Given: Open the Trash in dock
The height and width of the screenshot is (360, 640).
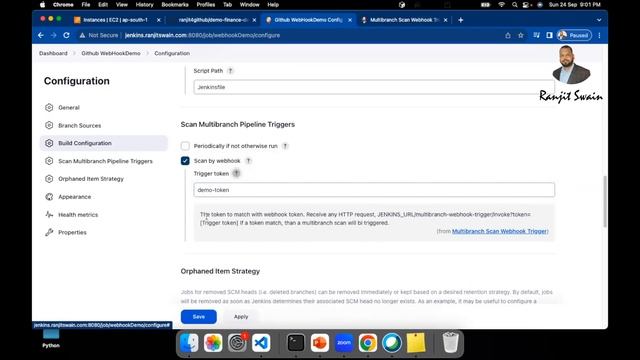Looking at the screenshot, I should click(450, 343).
